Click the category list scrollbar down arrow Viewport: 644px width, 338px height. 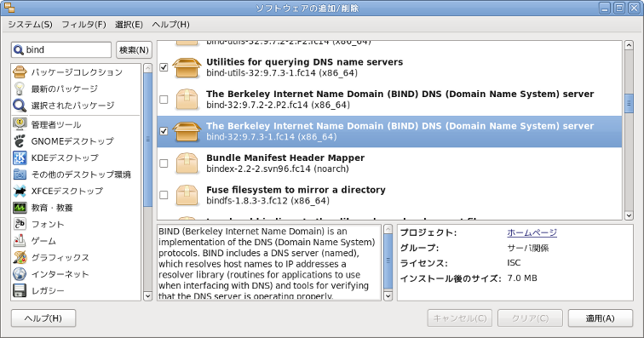(148, 295)
